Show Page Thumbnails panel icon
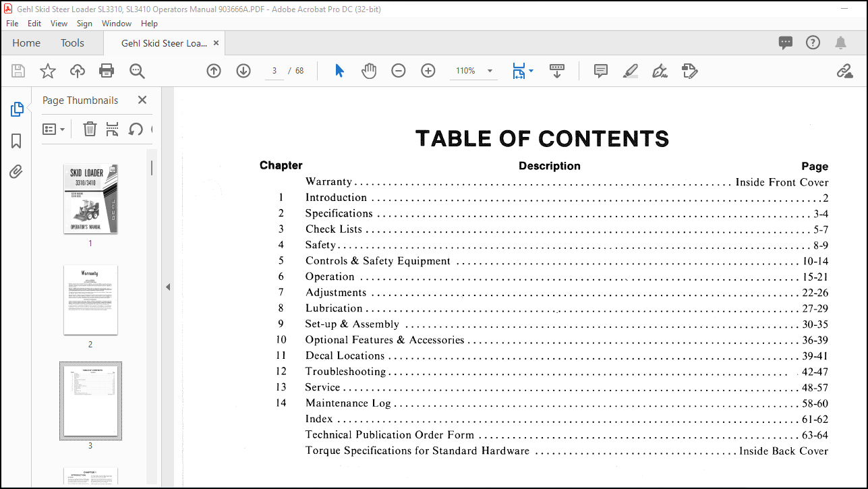Screen dimensions: 868x489 17,109
